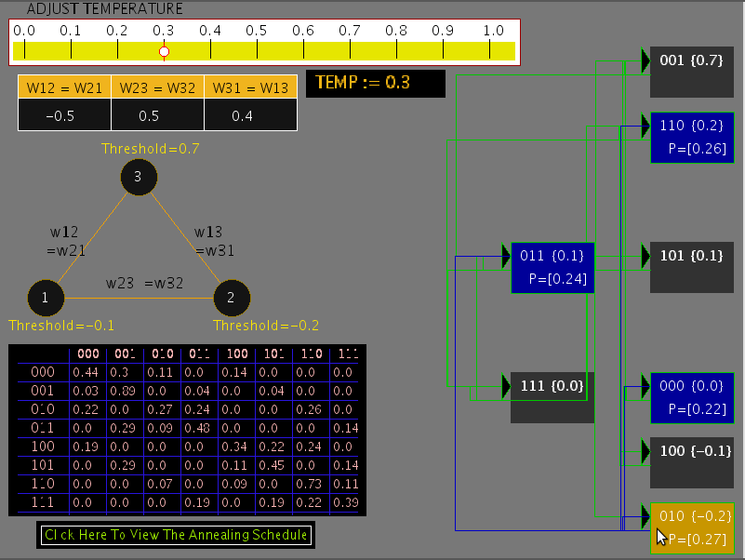Click matrix cell 0.48 in row 011
745x560 pixels.
tap(197, 428)
